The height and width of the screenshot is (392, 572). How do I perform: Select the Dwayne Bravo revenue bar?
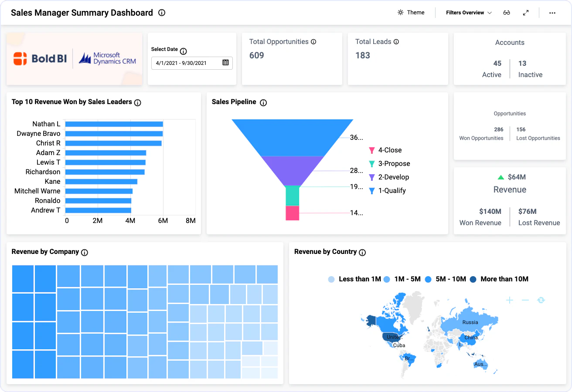pyautogui.click(x=114, y=134)
